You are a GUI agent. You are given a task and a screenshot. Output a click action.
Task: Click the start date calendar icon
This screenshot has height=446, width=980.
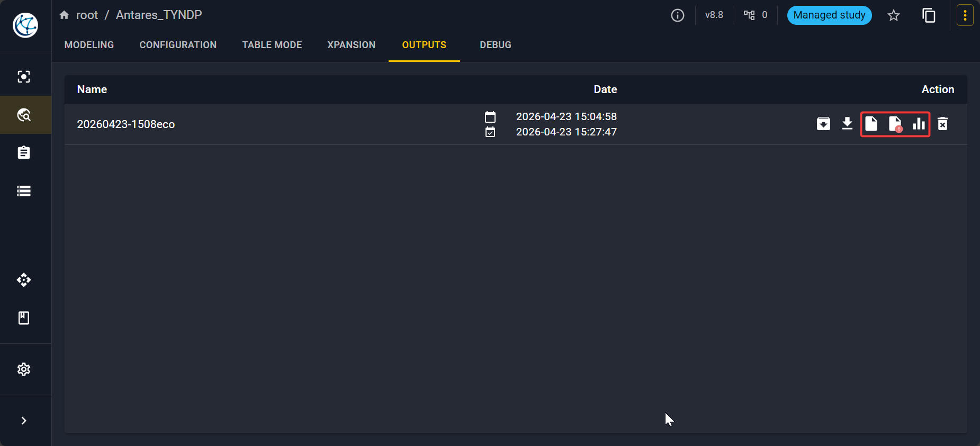[490, 116]
